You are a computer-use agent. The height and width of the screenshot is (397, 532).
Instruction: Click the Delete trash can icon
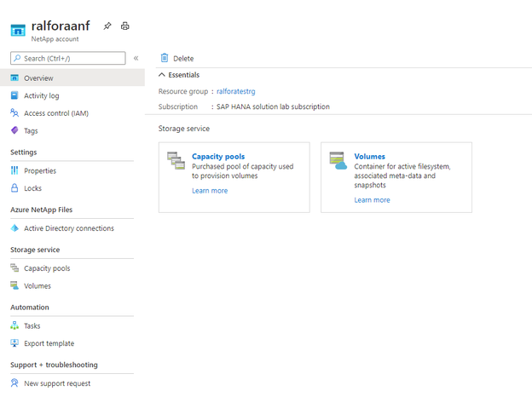point(165,58)
